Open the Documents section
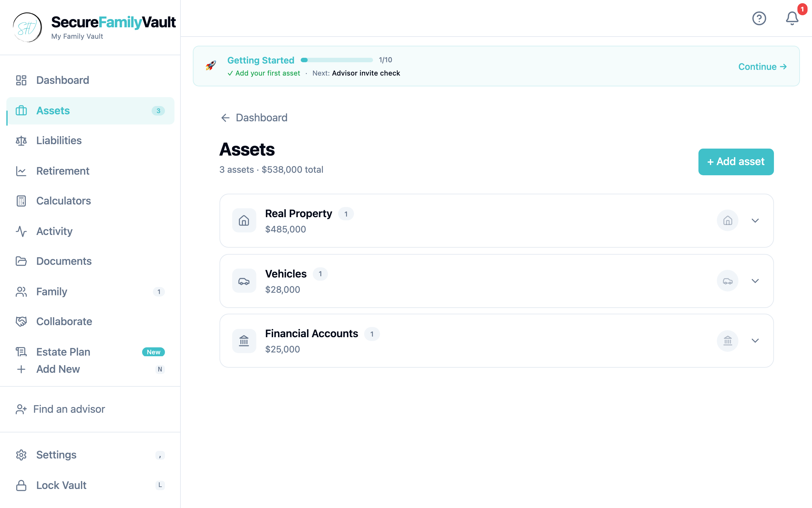This screenshot has width=812, height=508. click(x=90, y=261)
